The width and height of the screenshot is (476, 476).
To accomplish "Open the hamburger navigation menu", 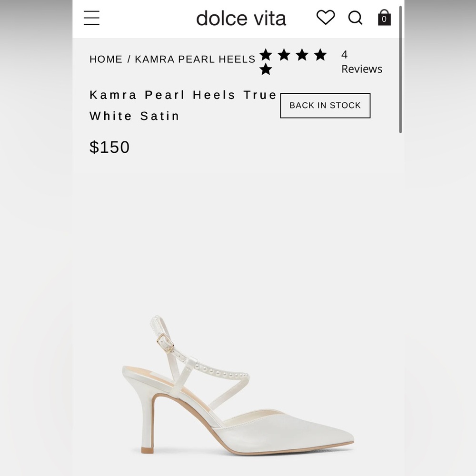I will click(91, 18).
